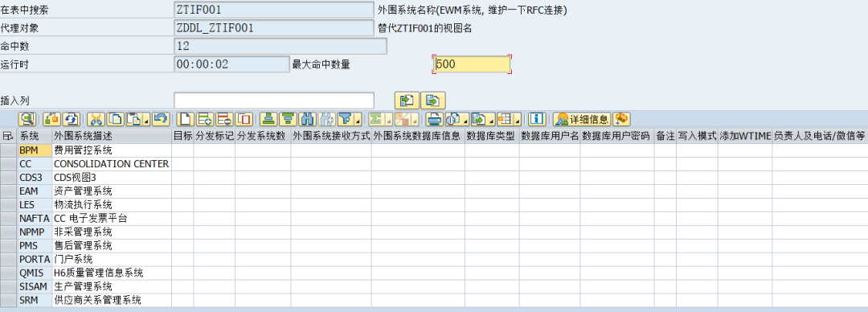This screenshot has width=868, height=312.
Task: Expand the export dropdown arrow
Action: pyautogui.click(x=491, y=119)
